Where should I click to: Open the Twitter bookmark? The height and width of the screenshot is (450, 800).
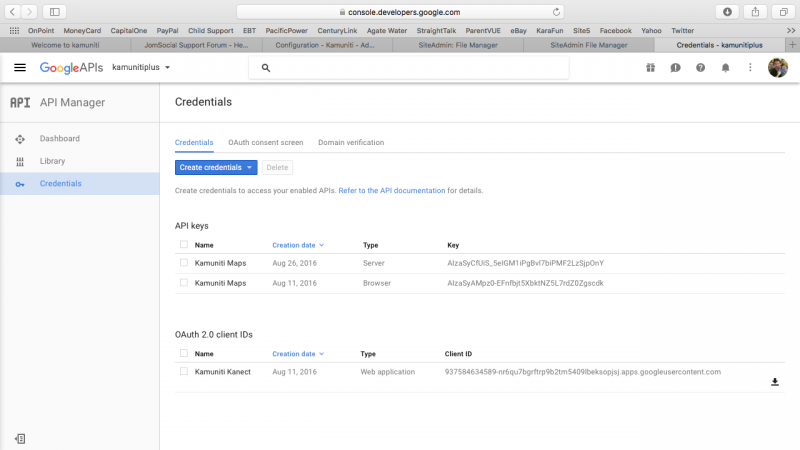click(683, 31)
